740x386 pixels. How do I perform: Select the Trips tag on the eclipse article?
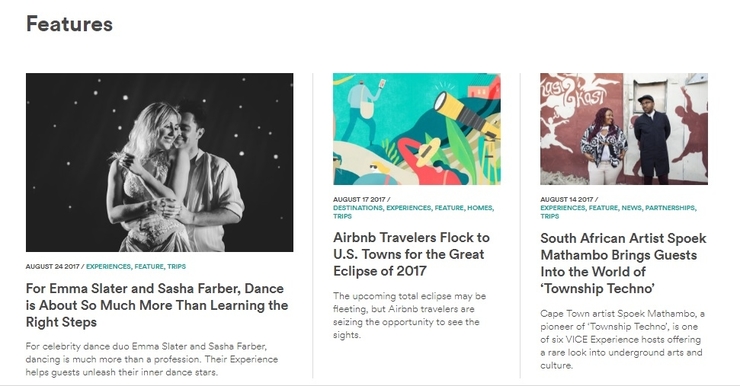click(x=343, y=216)
